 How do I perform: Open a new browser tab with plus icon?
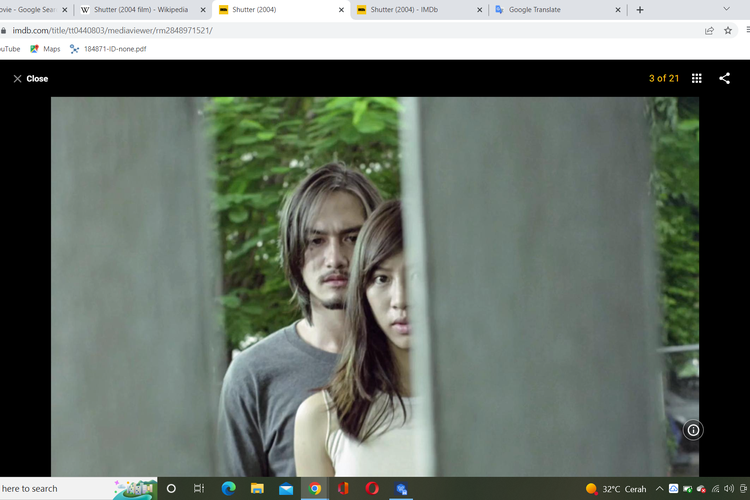tap(640, 10)
